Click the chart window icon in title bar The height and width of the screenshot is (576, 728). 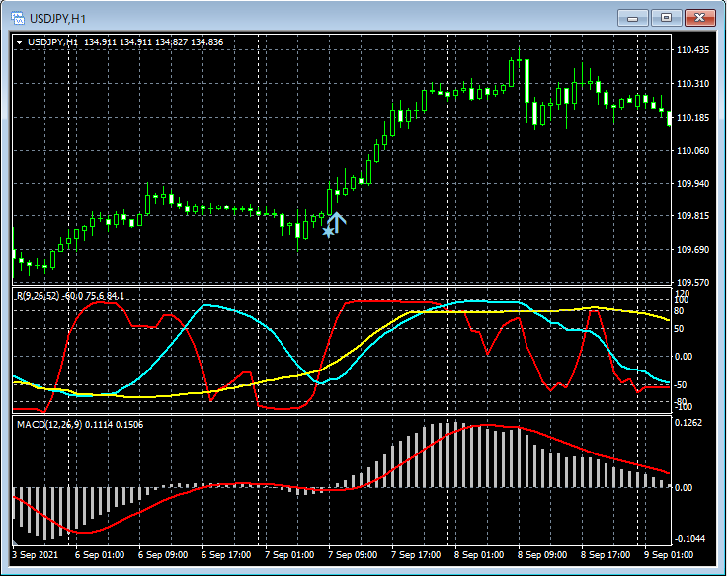pos(17,18)
